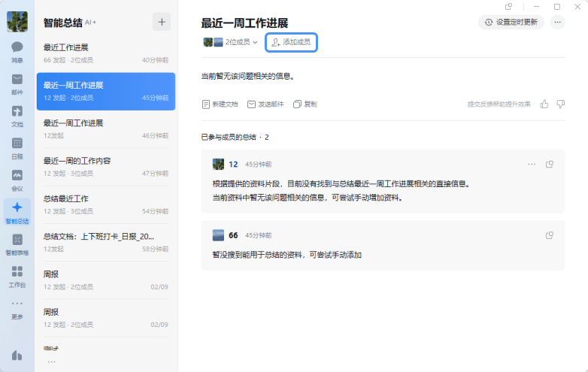The height and width of the screenshot is (372, 588).
Task: Click the 设置定时更新 button
Action: click(511, 22)
